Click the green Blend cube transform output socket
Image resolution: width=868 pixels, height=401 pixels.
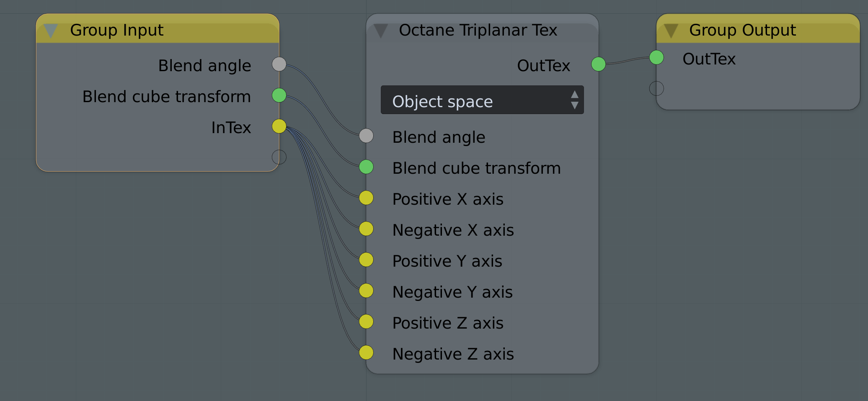pos(279,95)
